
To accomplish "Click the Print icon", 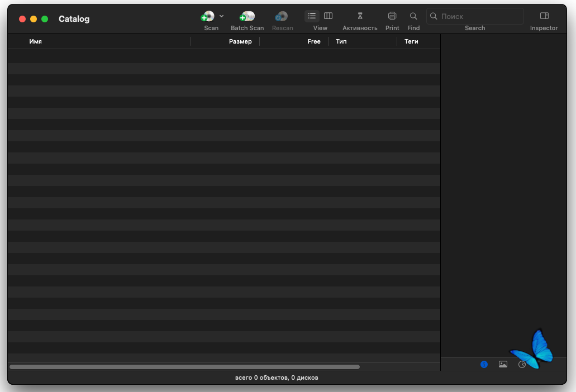I will click(x=392, y=16).
